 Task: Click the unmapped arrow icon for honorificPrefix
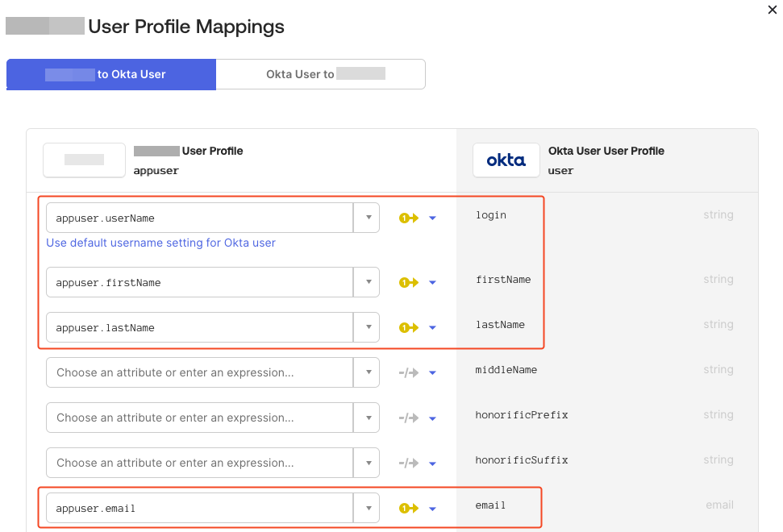(409, 418)
